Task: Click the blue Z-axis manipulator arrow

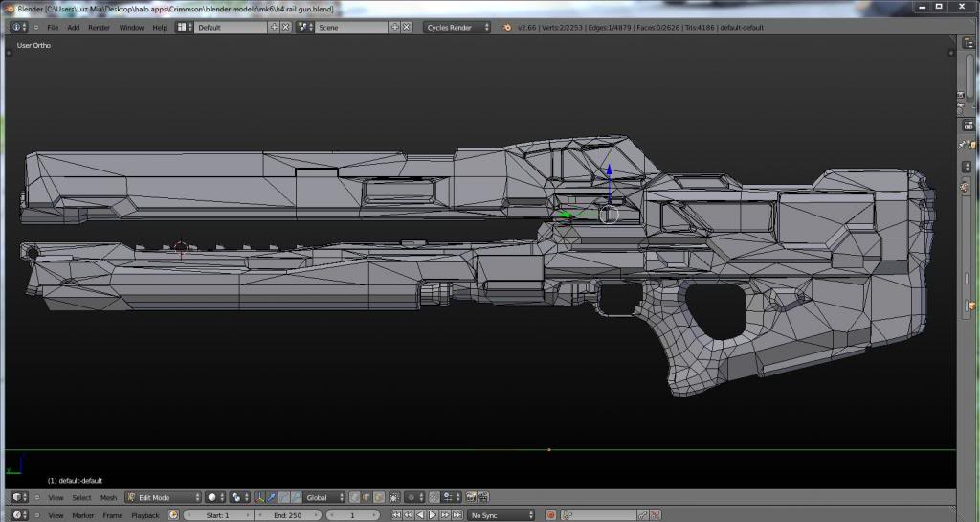Action: (610, 170)
